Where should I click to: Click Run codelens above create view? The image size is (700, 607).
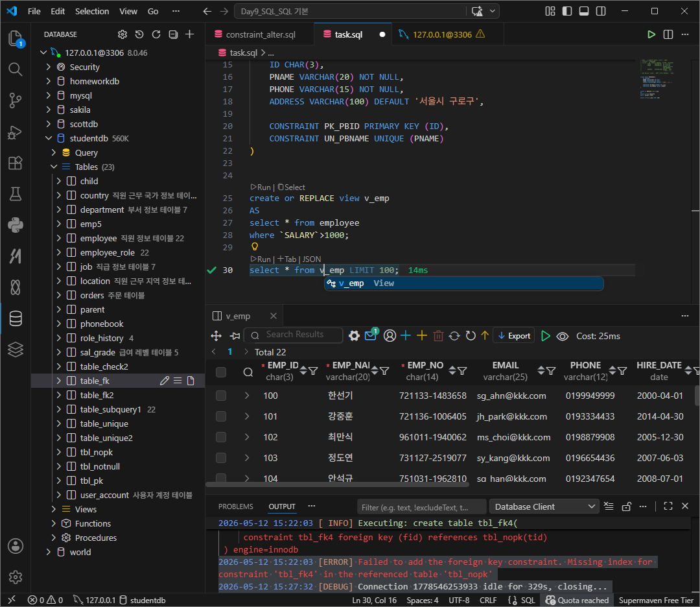(261, 187)
